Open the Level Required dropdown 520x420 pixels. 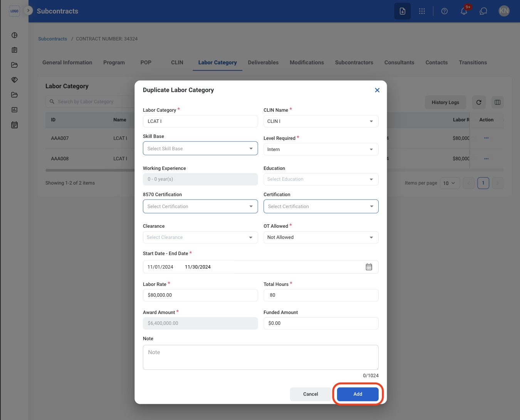pos(321,150)
